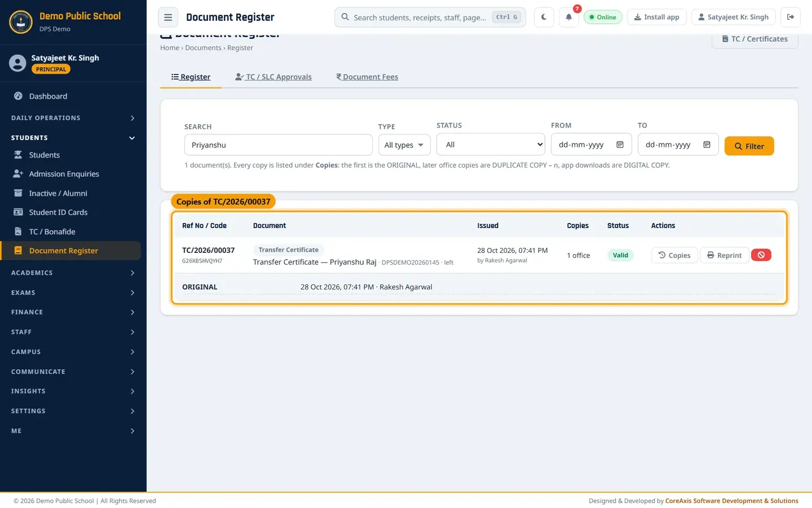Viewport: 812px width, 508px height.
Task: Open the Type dropdown All types
Action: pyautogui.click(x=404, y=145)
